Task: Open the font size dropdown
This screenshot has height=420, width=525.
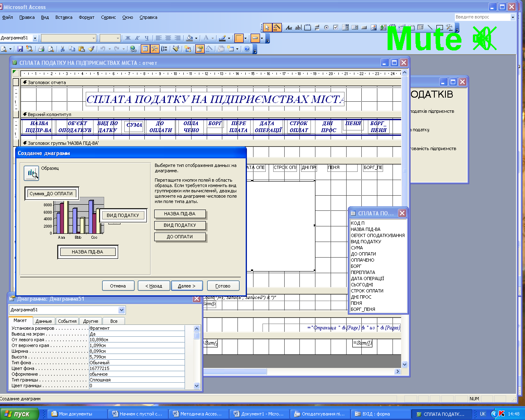Action: tap(118, 38)
